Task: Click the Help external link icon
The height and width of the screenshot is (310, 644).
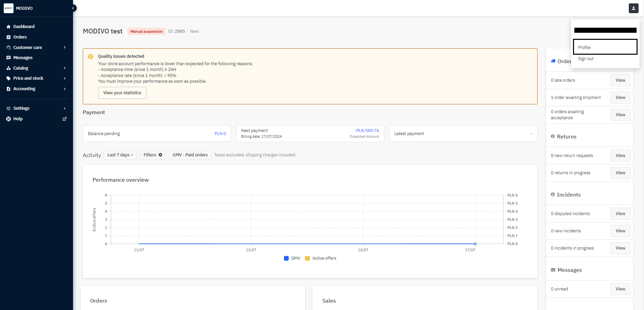Action: pyautogui.click(x=65, y=119)
